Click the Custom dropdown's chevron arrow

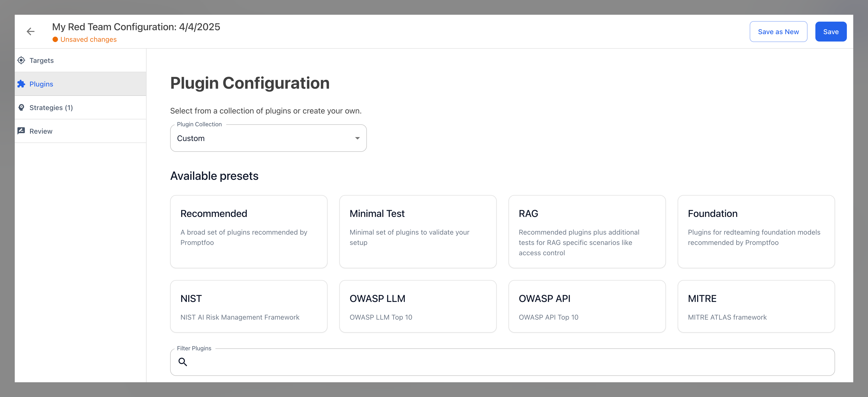(357, 138)
